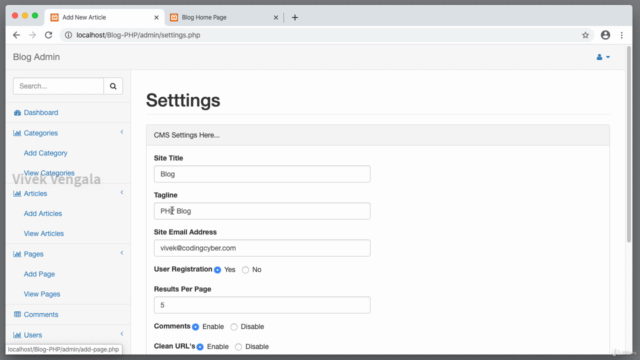Go to View Articles link
The image size is (640, 360).
pos(44,233)
